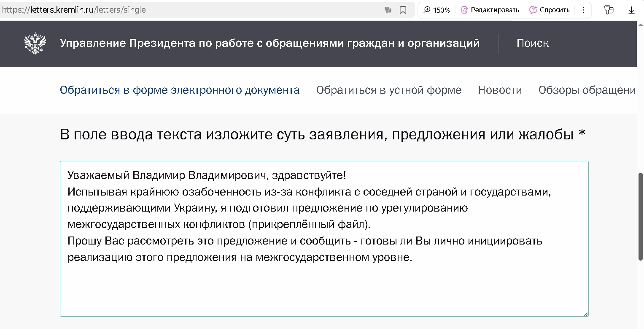
Task: Click the resize handle of the text area
Action: click(585, 313)
